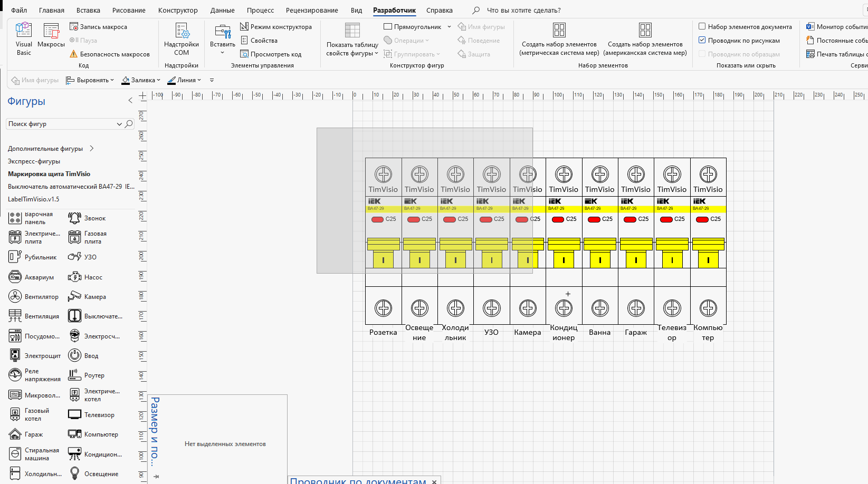This screenshot has height=484, width=868.
Task: Pin the Размер и положение window
Action: pyautogui.click(x=156, y=476)
